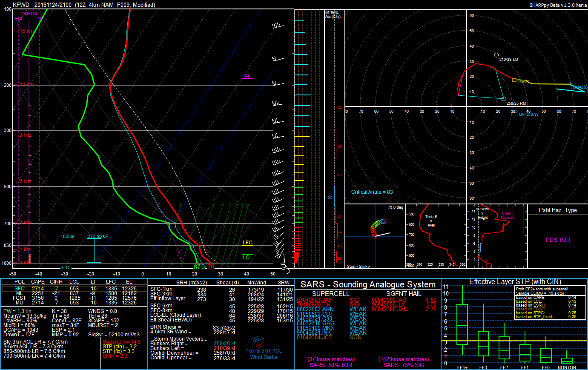Click the yellow LFC level marker
The width and height of the screenshot is (588, 370).
point(247,244)
